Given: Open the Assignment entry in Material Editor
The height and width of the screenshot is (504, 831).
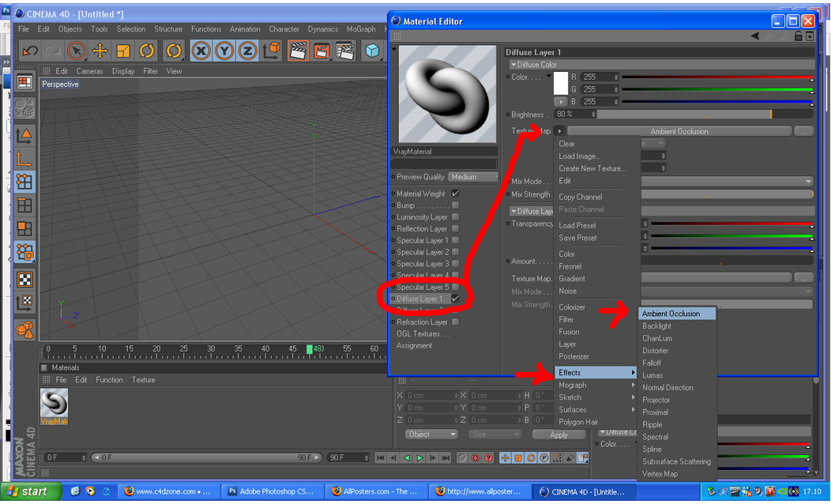Looking at the screenshot, I should (x=414, y=345).
